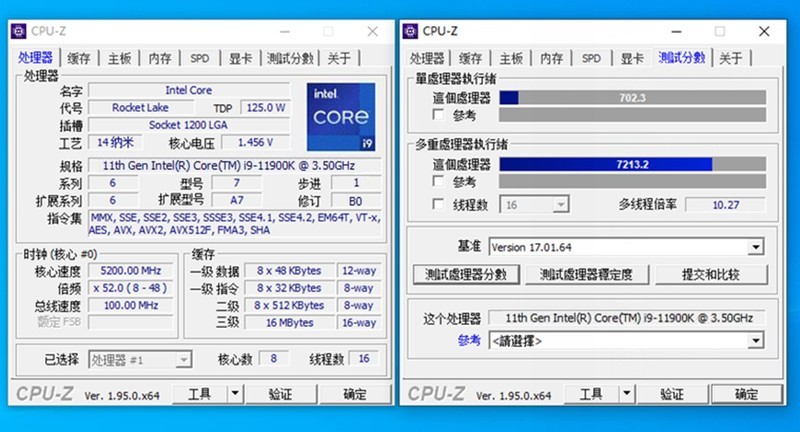The width and height of the screenshot is (800, 432).
Task: Click the 多线程倍率 value 10.27
Action: click(726, 205)
